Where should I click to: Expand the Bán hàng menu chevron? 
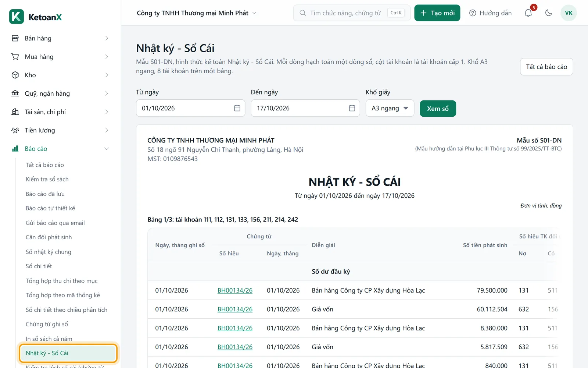point(107,38)
